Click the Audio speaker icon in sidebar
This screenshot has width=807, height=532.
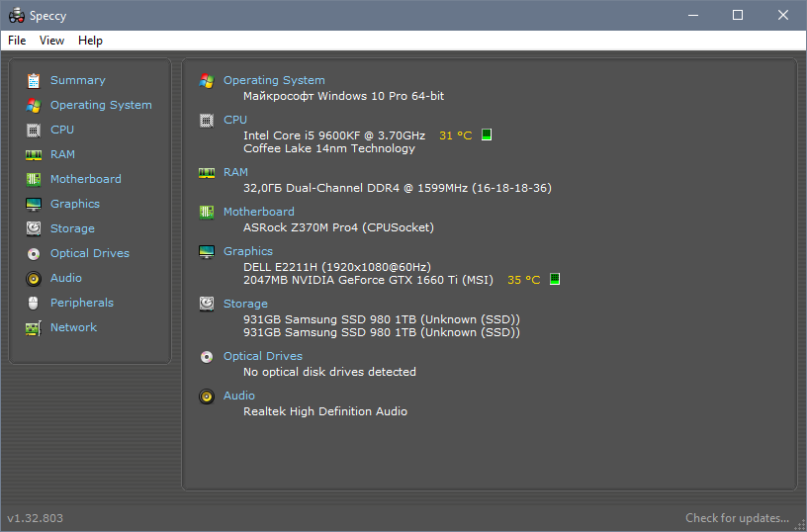[x=34, y=278]
